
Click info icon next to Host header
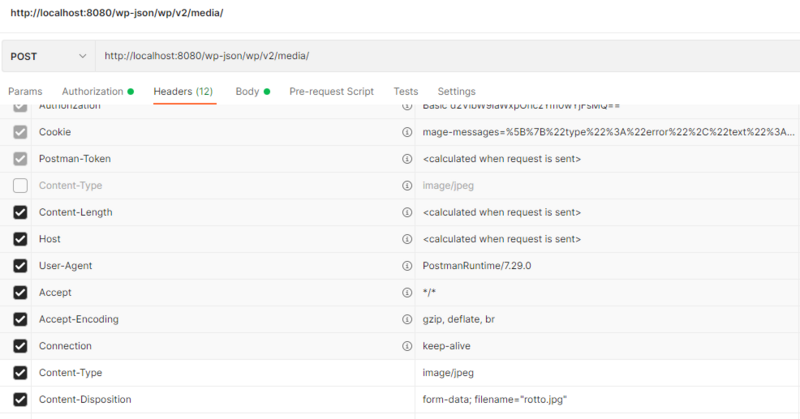[x=407, y=239]
